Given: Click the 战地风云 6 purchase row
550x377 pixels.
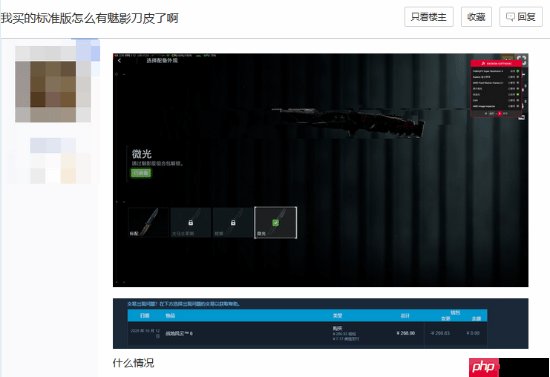Looking at the screenshot, I should click(x=307, y=334).
